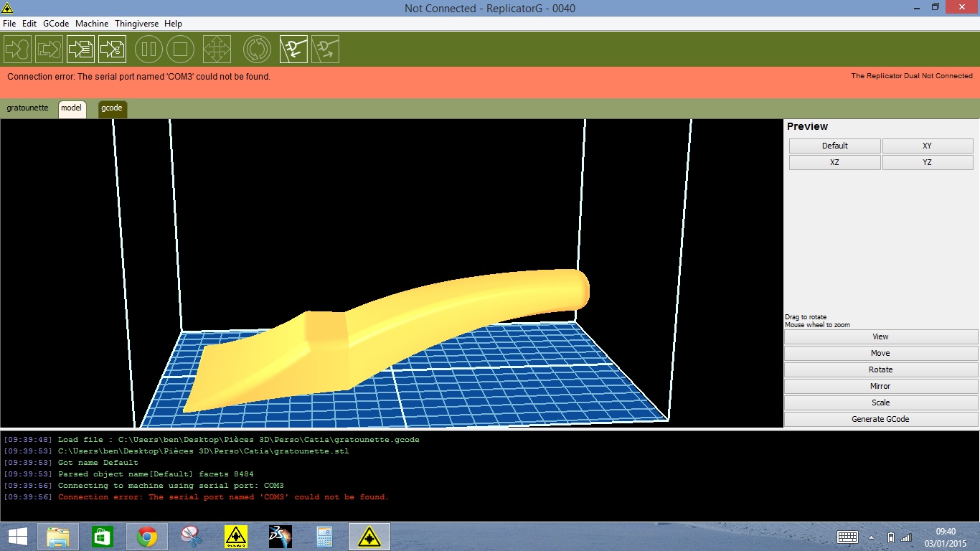The width and height of the screenshot is (980, 551).
Task: Click the Scale button
Action: [x=881, y=402]
